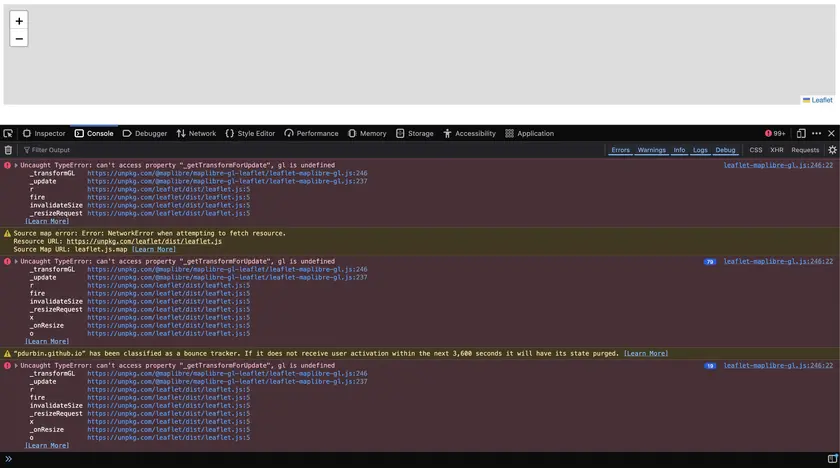Click the console input prompt chevrons
The image size is (840, 468).
[9, 459]
